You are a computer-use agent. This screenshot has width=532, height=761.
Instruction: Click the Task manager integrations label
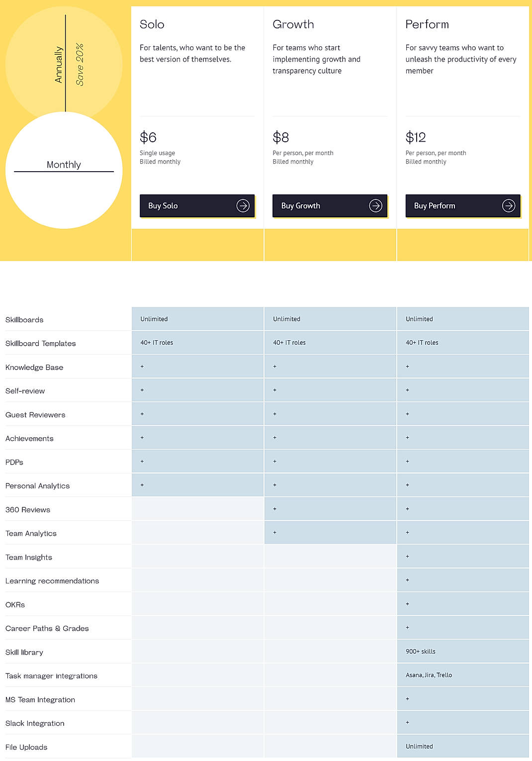(51, 676)
